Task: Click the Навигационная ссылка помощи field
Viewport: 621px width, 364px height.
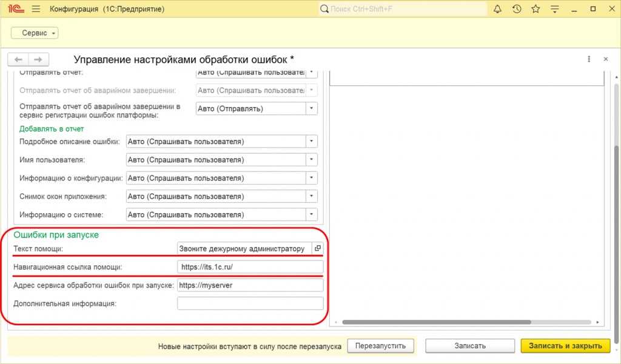Action: point(250,266)
